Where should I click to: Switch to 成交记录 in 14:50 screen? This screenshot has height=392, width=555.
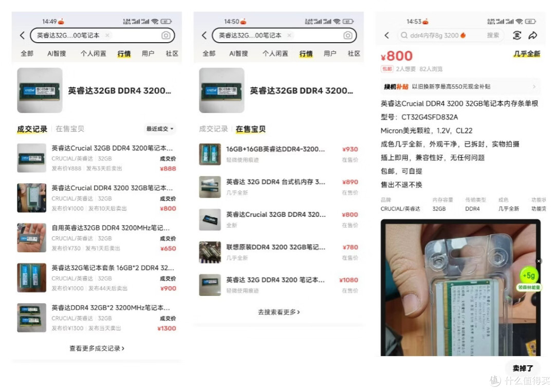coord(213,129)
